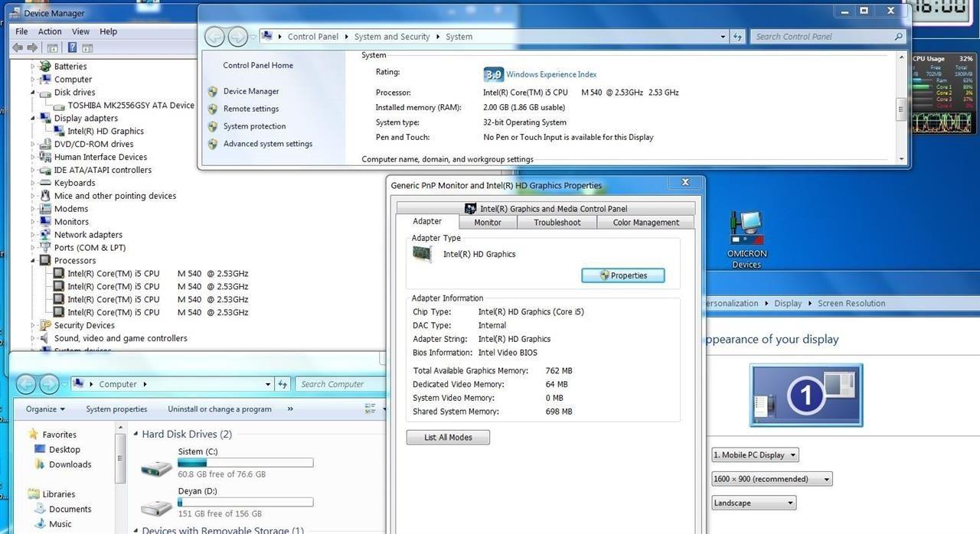Open Remote settings link
The image size is (980, 534).
point(251,109)
